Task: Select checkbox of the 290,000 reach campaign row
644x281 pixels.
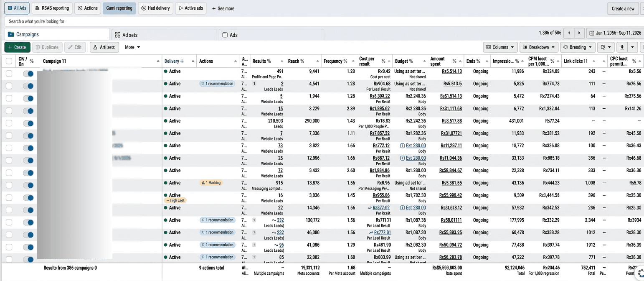Action: pos(9,123)
